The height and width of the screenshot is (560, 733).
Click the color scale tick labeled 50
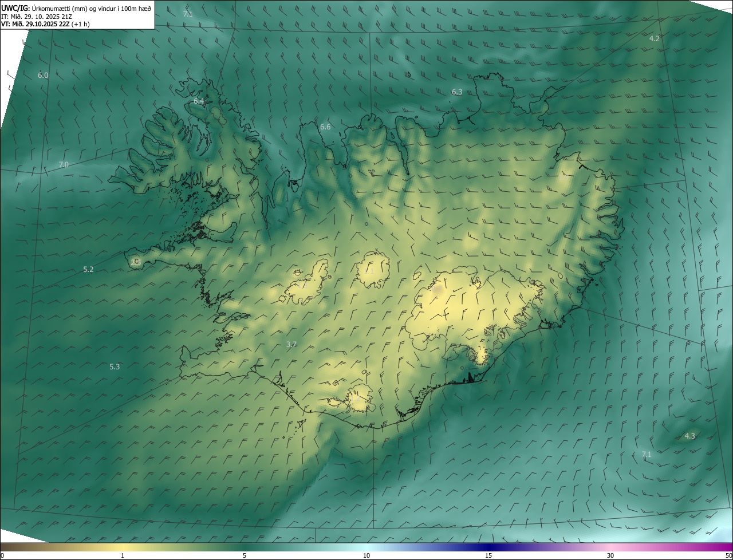728,555
